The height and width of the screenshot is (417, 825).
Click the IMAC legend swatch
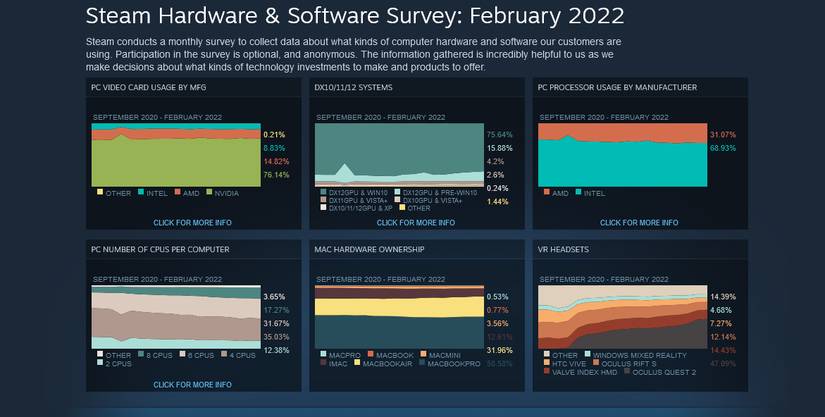pos(323,362)
